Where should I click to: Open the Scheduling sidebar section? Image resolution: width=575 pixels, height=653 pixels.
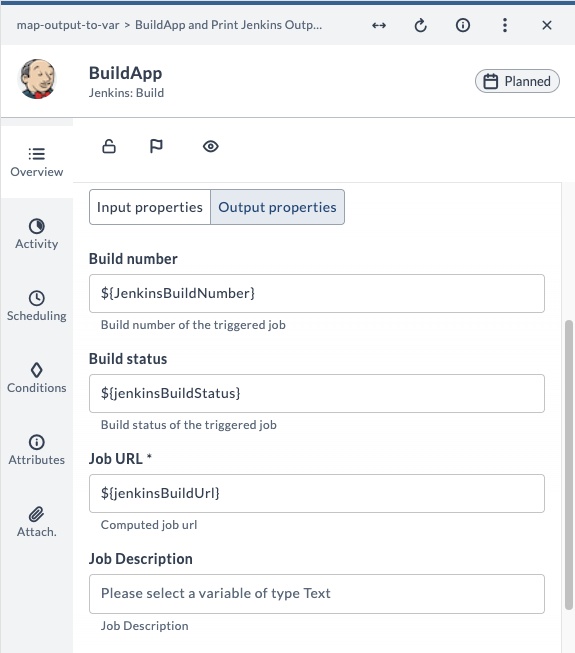(37, 306)
